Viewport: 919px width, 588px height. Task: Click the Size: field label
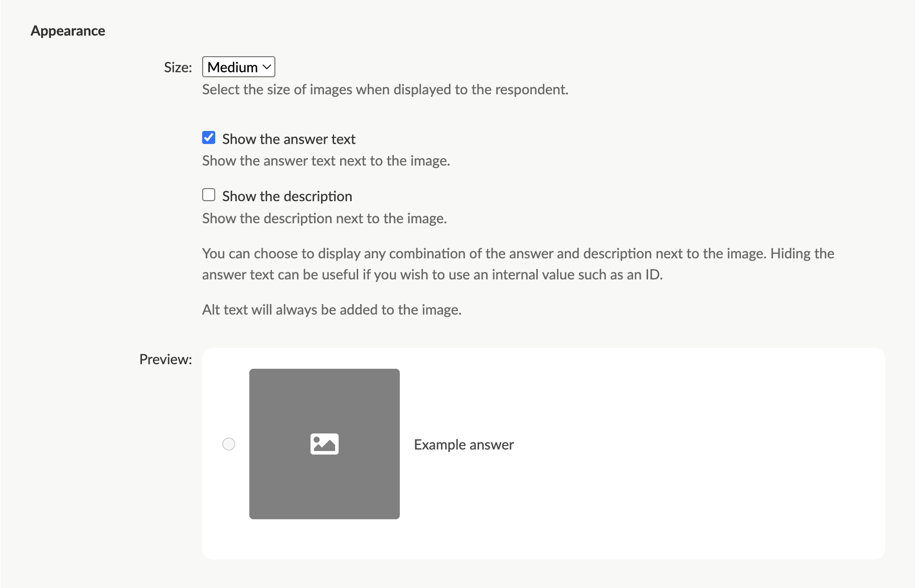pyautogui.click(x=177, y=66)
